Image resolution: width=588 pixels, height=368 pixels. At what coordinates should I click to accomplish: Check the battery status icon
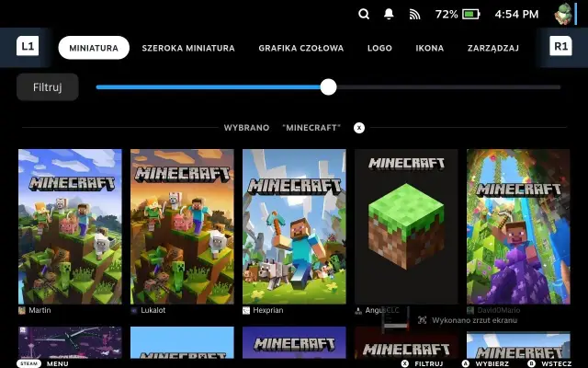coord(471,15)
